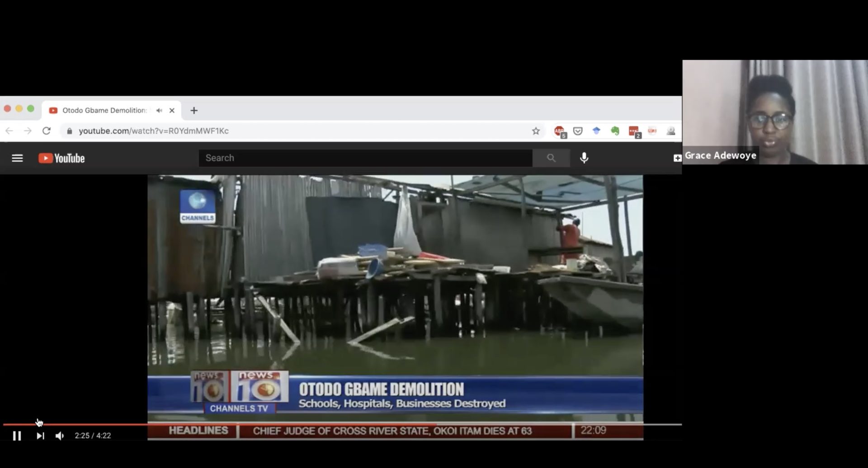Click the blue shield extension icon
This screenshot has height=468, width=868.
[x=596, y=131]
